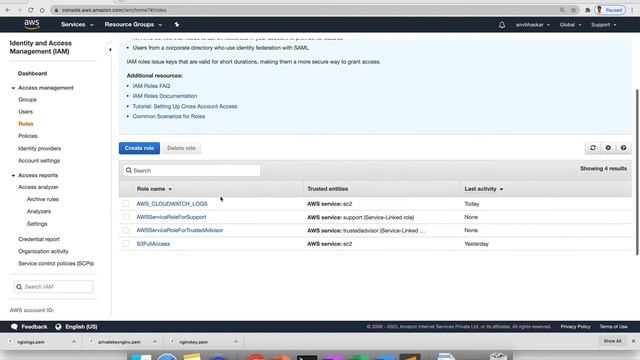Select the AWSServiceRoleForTrustedAdvisor checkbox
Screen dimensions: 640x360
click(x=126, y=230)
